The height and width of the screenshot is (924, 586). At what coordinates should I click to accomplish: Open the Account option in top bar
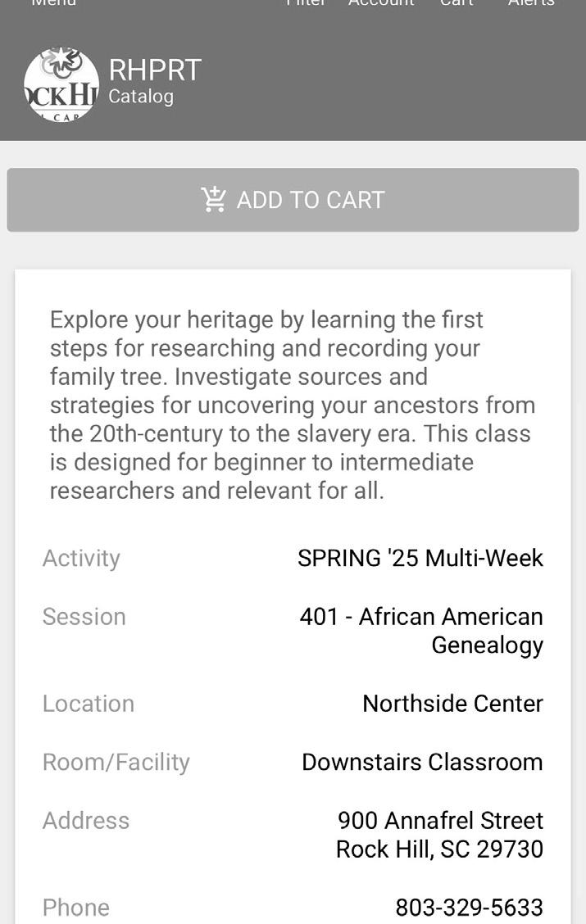click(x=381, y=3)
